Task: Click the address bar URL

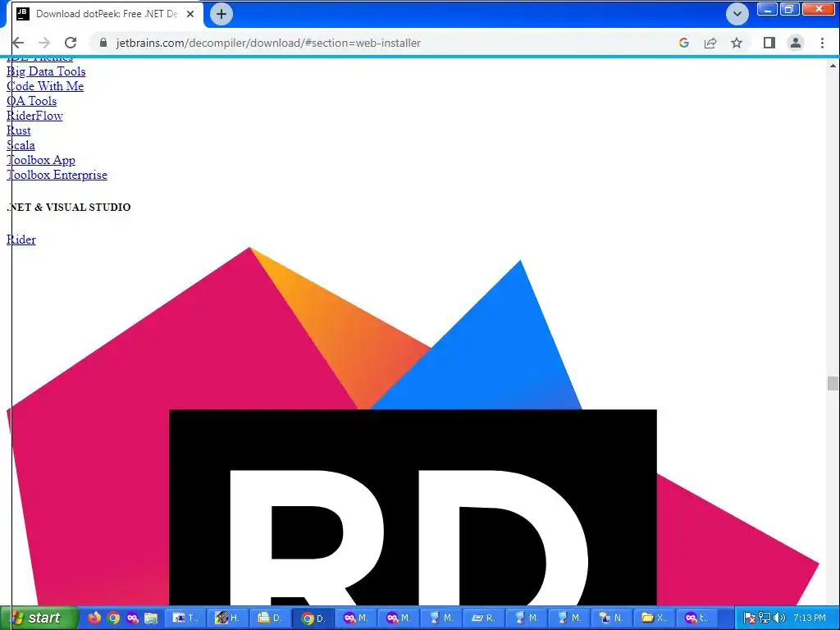Action: (x=268, y=43)
